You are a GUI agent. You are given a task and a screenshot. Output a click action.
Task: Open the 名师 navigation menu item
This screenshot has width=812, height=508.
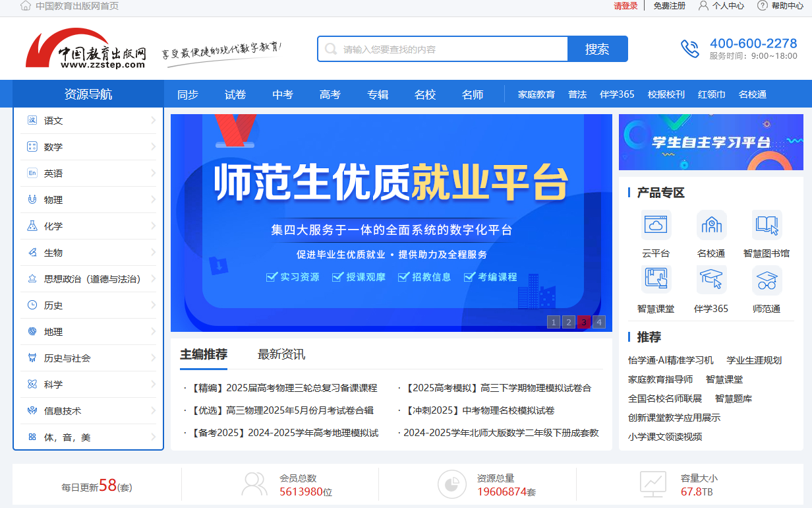pos(473,94)
